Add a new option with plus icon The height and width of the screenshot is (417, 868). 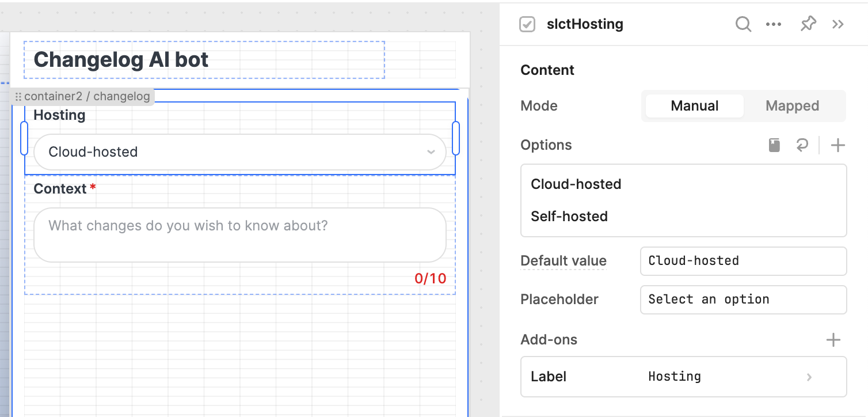pyautogui.click(x=838, y=145)
